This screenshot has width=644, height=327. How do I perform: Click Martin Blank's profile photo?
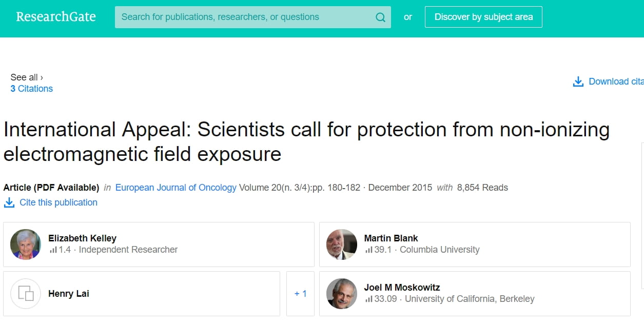[342, 244]
